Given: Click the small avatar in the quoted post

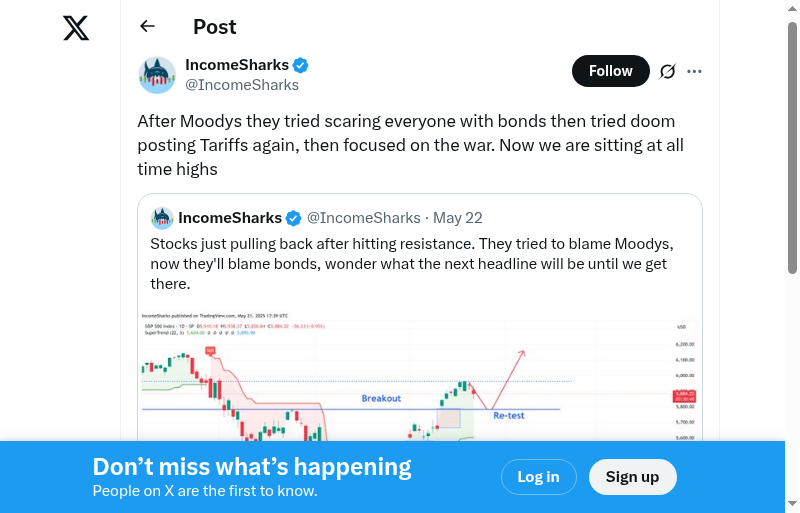Looking at the screenshot, I should point(162,218).
